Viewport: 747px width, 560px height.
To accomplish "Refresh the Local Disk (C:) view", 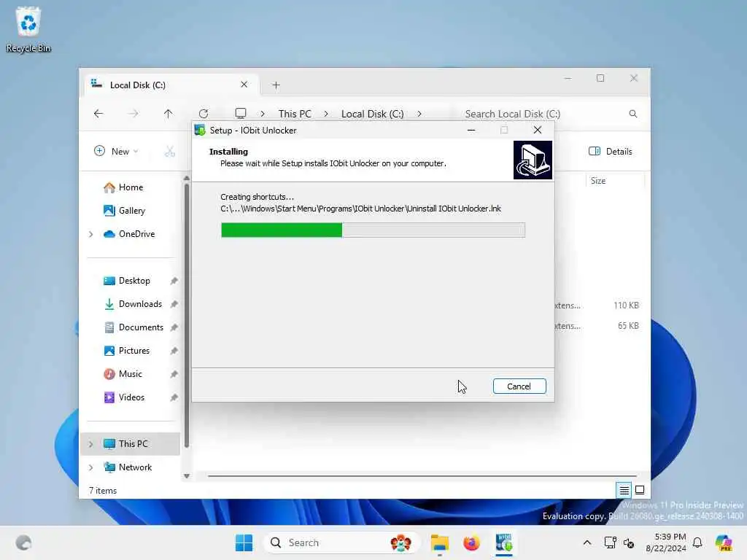I will pos(204,114).
